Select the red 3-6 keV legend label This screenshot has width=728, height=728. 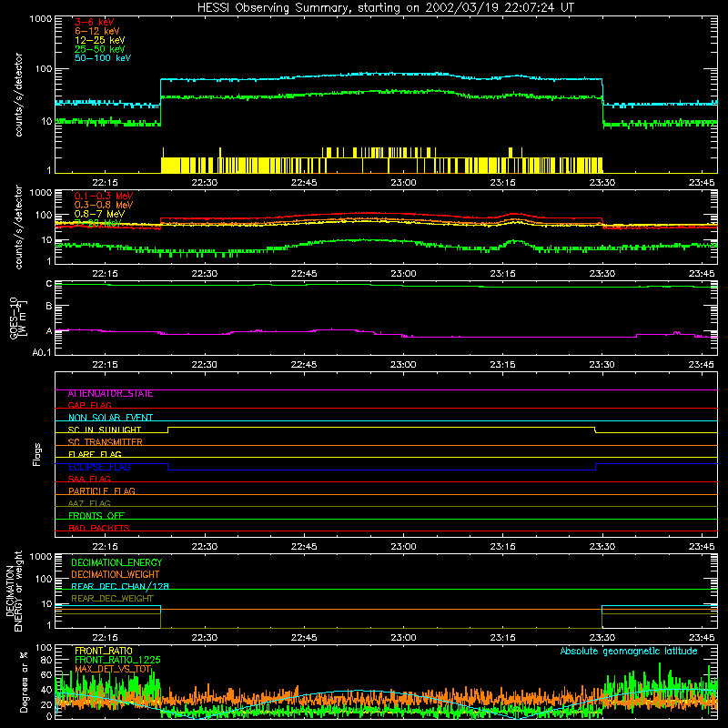click(95, 22)
